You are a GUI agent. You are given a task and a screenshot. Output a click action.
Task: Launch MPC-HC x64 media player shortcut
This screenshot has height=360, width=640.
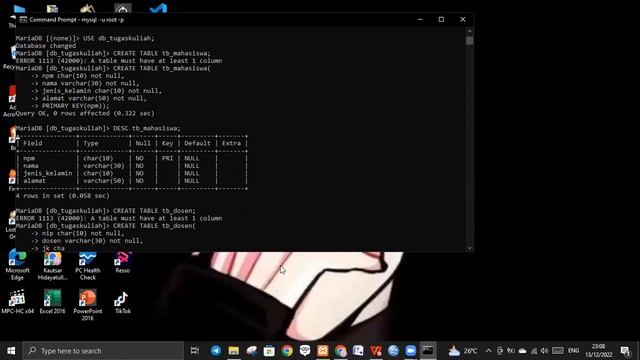18,302
